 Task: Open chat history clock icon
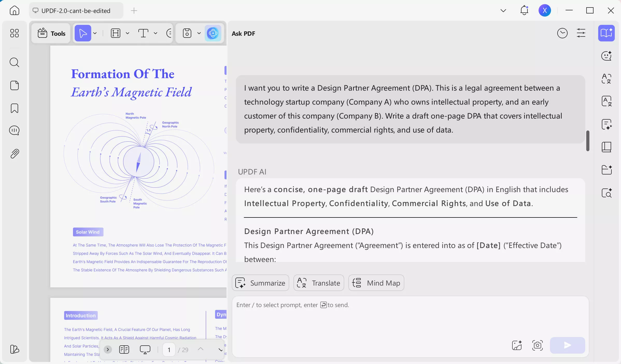562,33
